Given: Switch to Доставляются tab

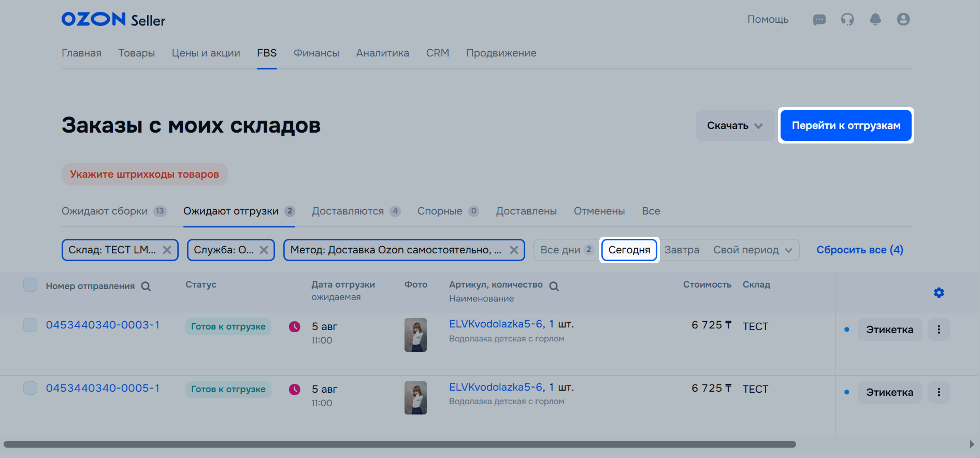Looking at the screenshot, I should (x=356, y=211).
